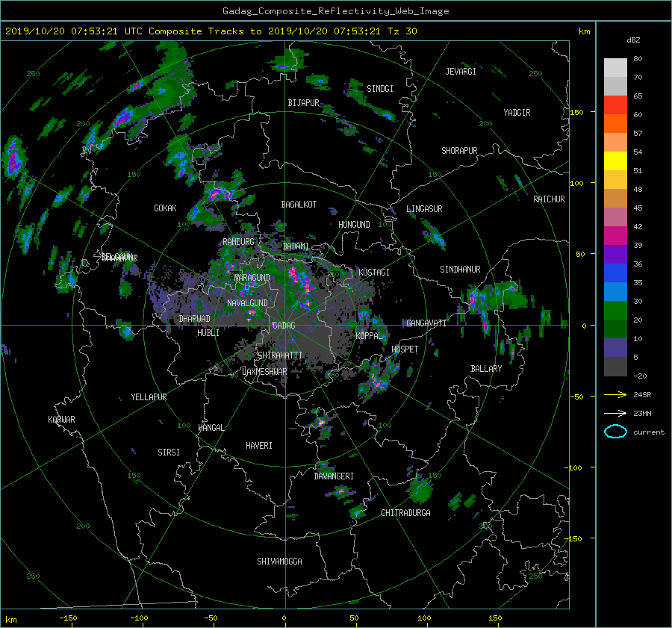Click the yellow 24SR arrow legend icon
The width and height of the screenshot is (672, 628).
(615, 394)
